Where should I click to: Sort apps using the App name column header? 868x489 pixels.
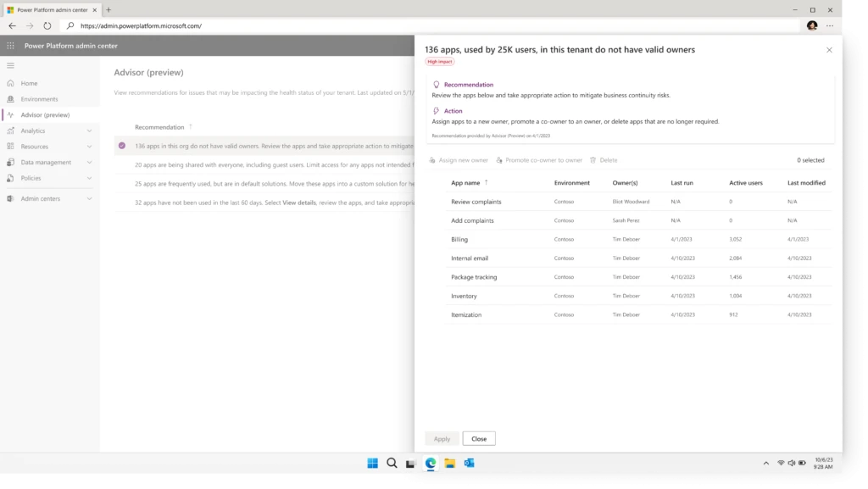[466, 182]
